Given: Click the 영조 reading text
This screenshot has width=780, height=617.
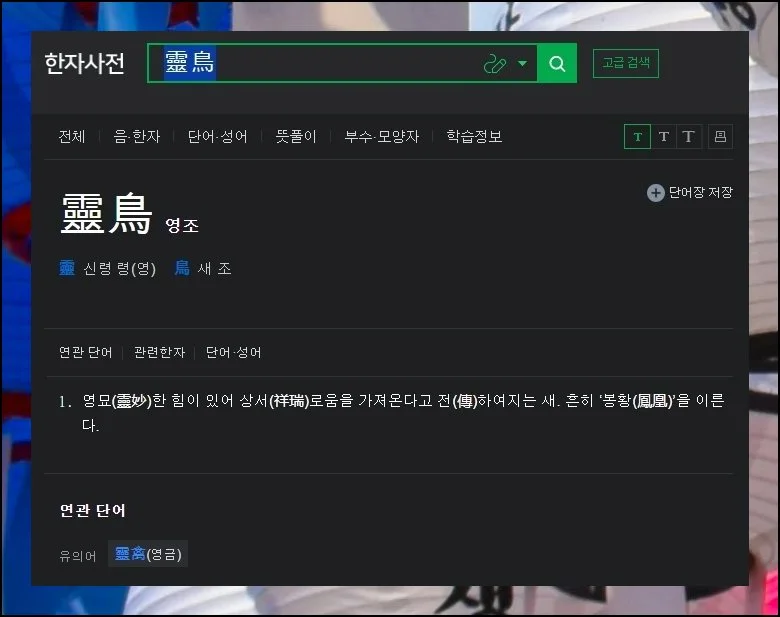Looking at the screenshot, I should pos(182,226).
